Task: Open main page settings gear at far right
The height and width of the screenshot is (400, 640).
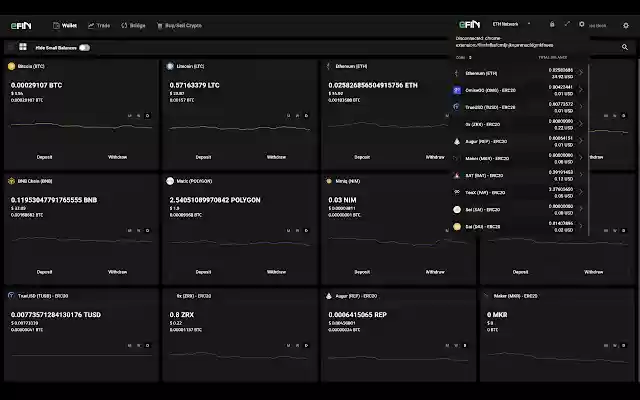Action: coord(626,25)
